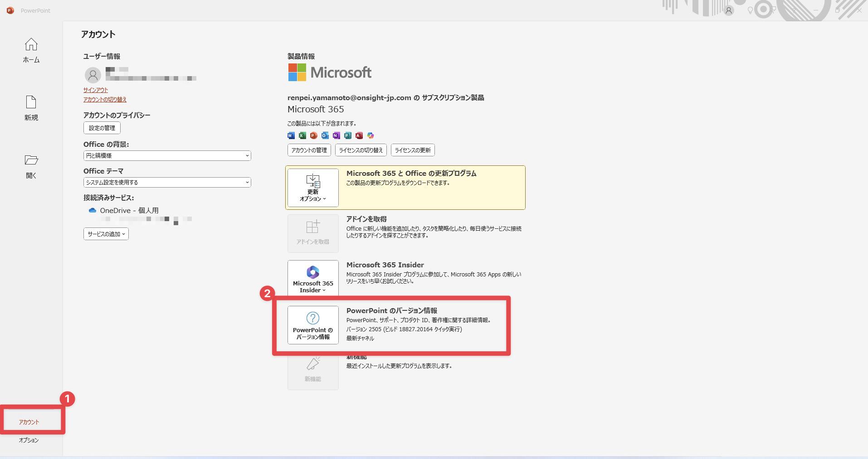Viewport: 868px width, 459px height.
Task: Open the ホーム (Home) page in sidebar
Action: [31, 50]
